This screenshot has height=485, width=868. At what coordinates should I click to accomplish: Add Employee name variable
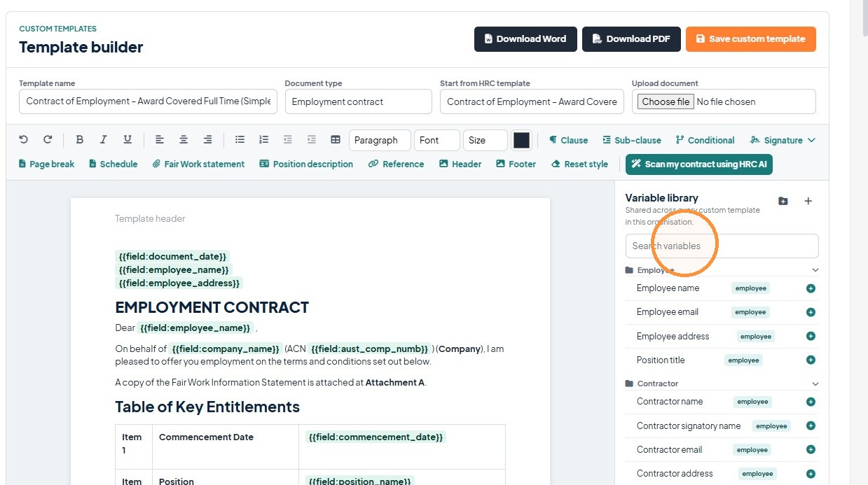[x=811, y=288]
